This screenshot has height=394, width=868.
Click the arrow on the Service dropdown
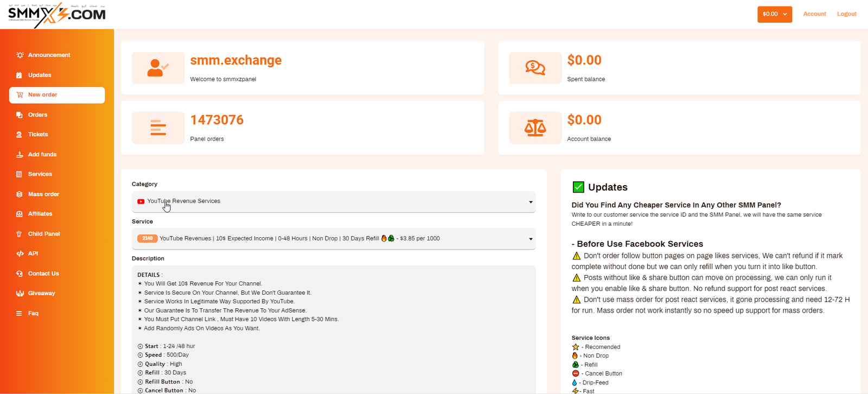531,239
